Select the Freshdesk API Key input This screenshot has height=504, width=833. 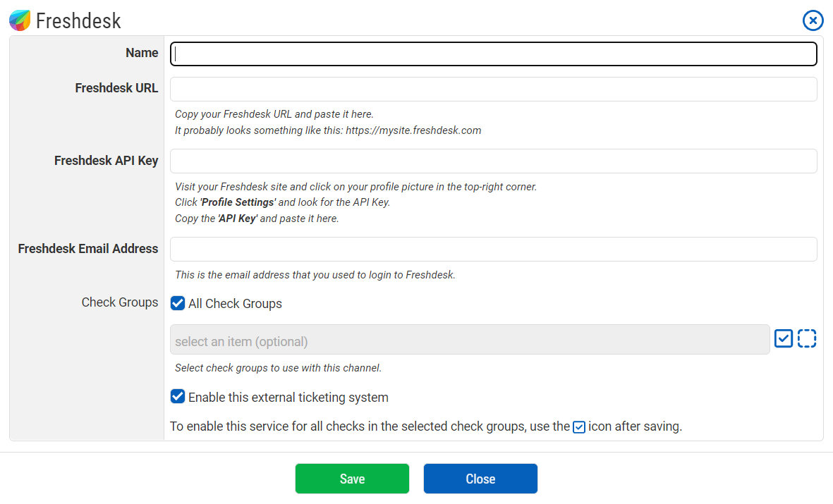(493, 161)
